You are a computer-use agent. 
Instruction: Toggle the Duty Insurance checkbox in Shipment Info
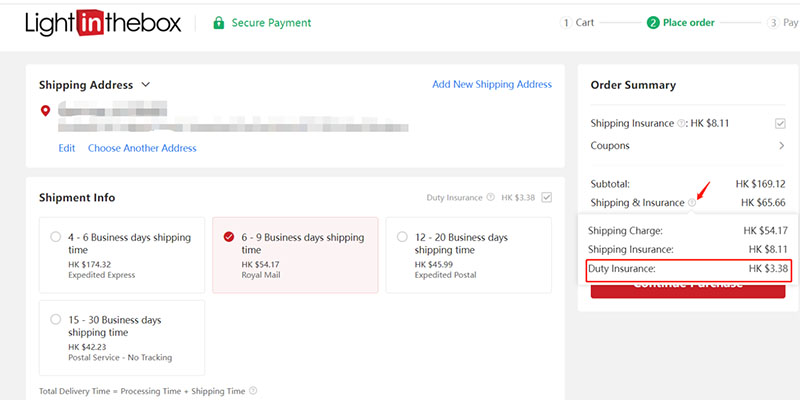pos(546,198)
